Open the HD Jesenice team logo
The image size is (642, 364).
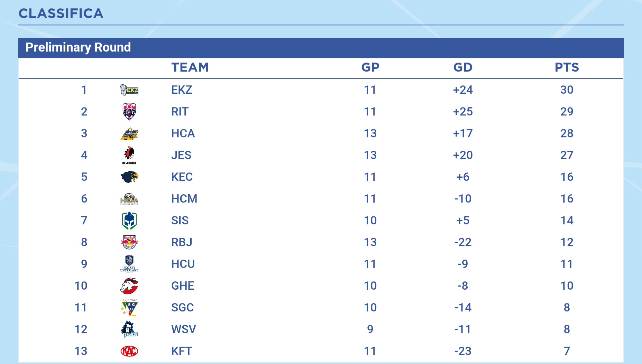tap(129, 155)
